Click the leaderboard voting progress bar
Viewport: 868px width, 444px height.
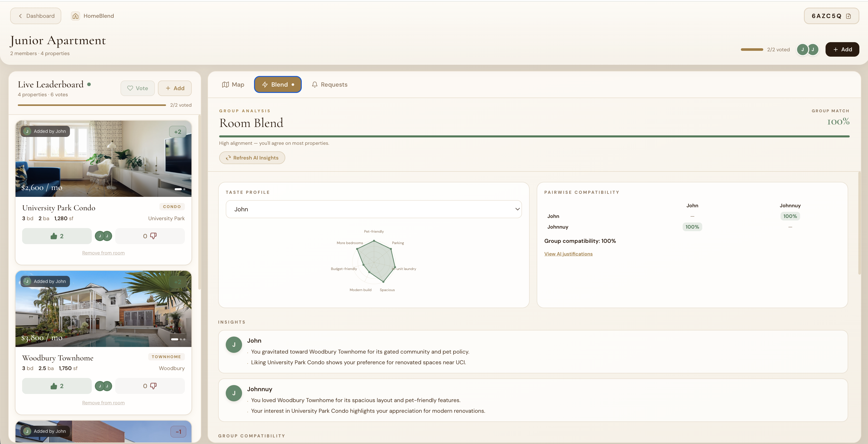(92, 105)
